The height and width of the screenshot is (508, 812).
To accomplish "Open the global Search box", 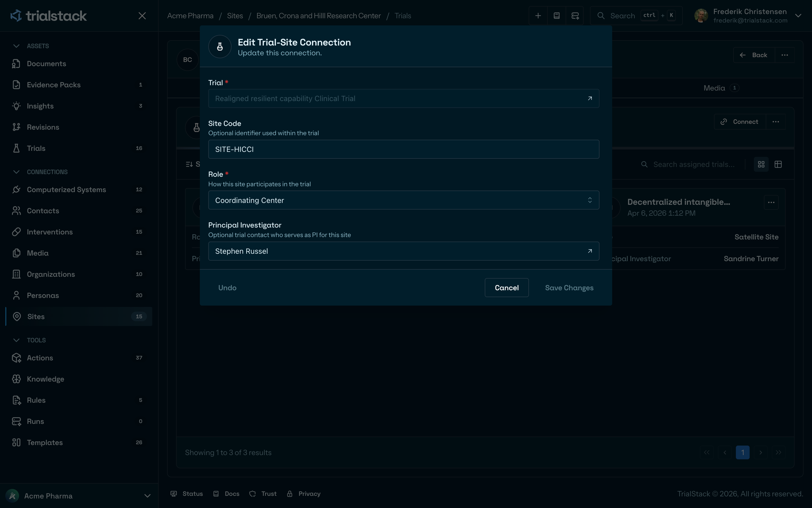I will coord(636,16).
